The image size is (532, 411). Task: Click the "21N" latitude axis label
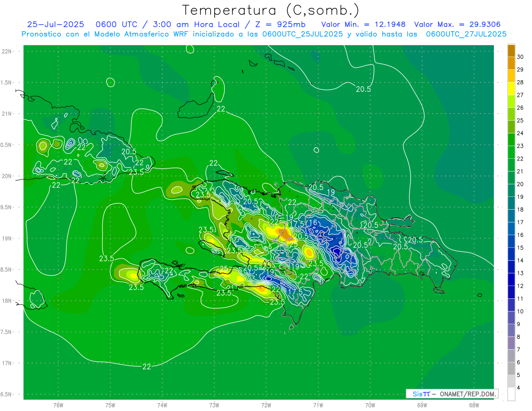pyautogui.click(x=7, y=114)
